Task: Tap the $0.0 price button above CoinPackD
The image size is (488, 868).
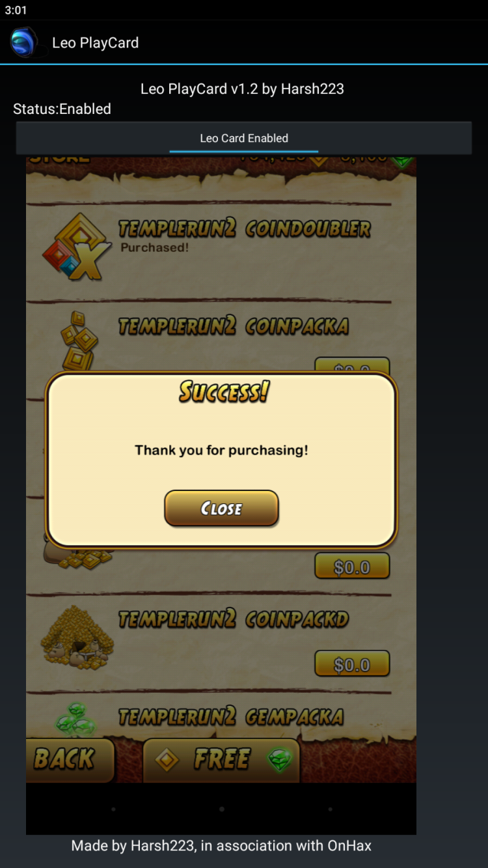Action: point(352,567)
